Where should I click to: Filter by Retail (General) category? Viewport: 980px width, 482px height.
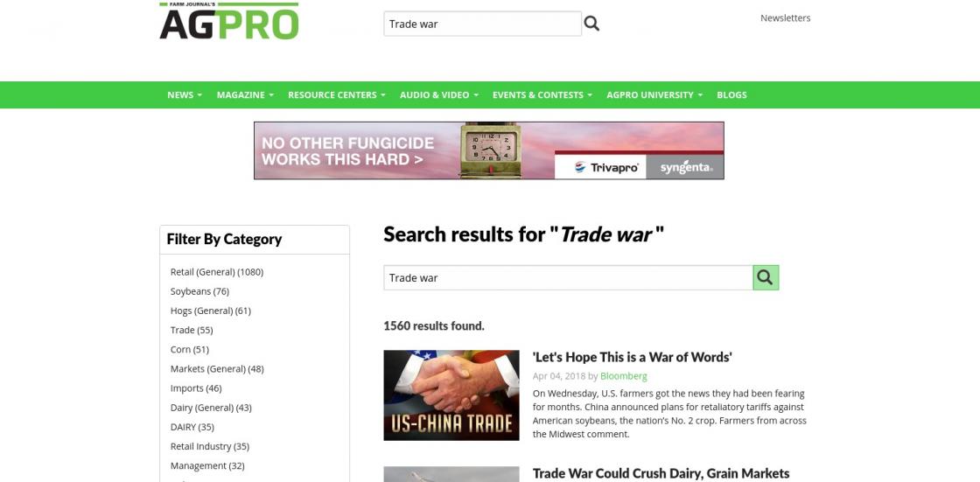(x=216, y=272)
